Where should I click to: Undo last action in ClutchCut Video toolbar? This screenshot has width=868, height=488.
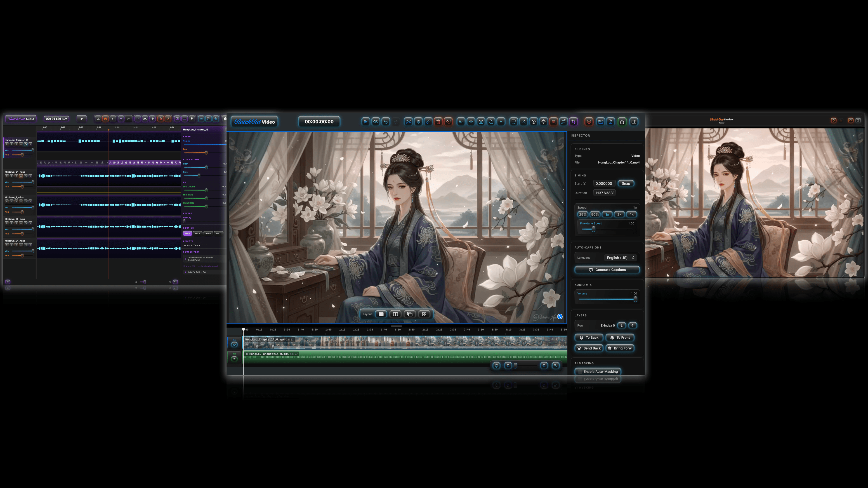coord(385,122)
